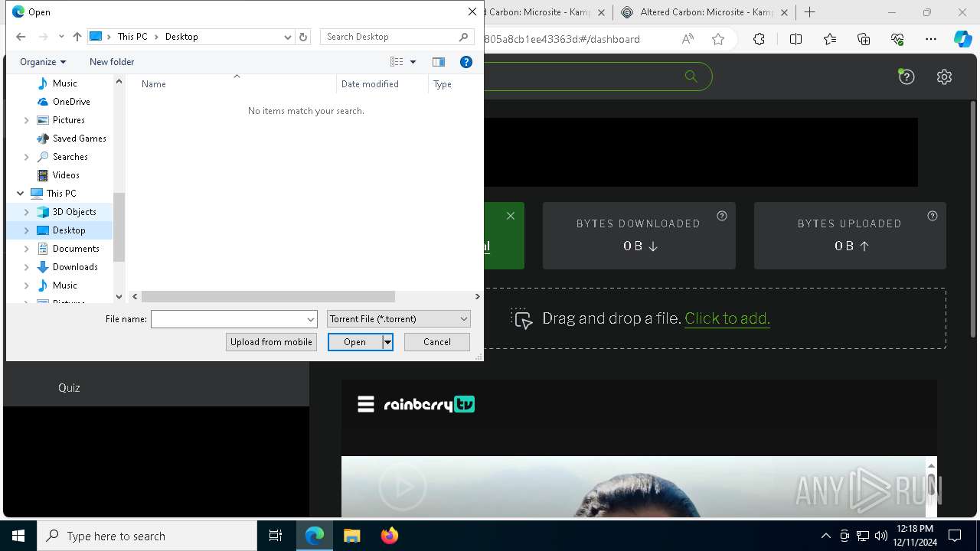Open a new browser tab
The width and height of the screenshot is (980, 551).
click(809, 12)
